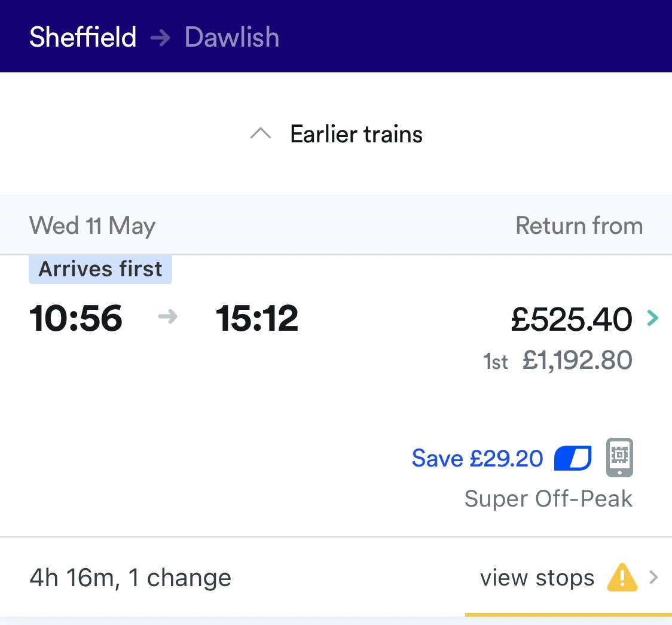The width and height of the screenshot is (672, 625).
Task: Load Earlier trains
Action: (356, 134)
